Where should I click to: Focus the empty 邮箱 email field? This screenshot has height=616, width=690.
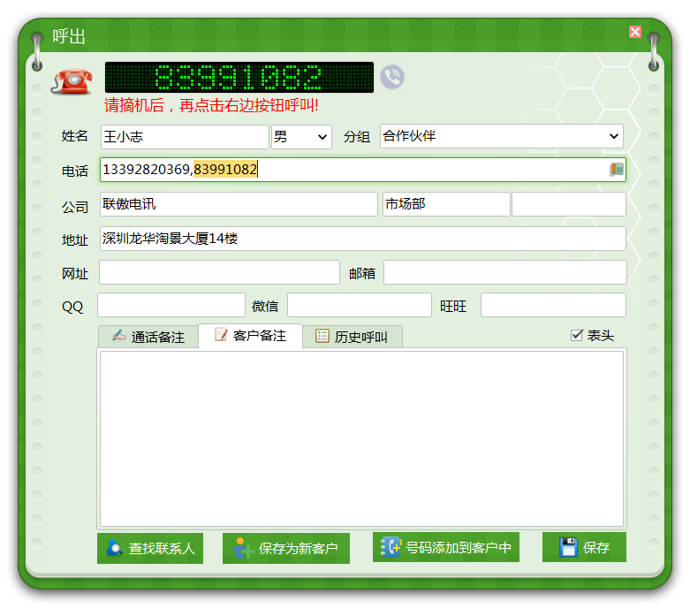pyautogui.click(x=504, y=272)
